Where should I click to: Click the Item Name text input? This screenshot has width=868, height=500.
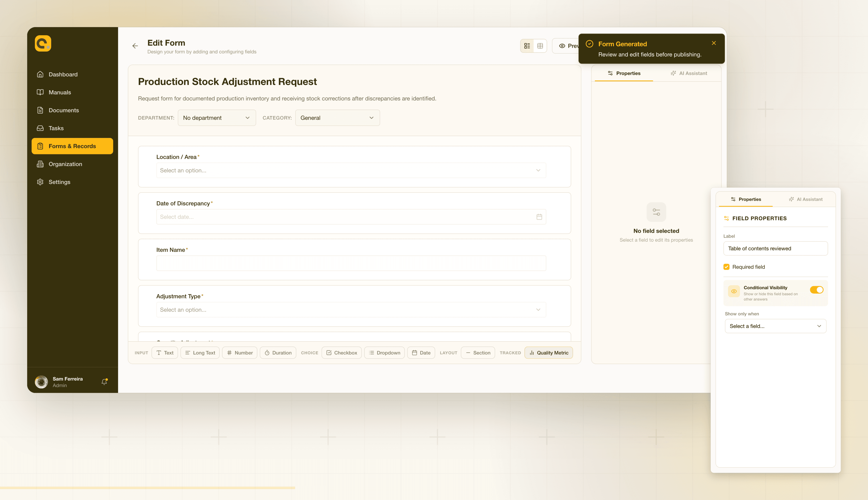pos(351,263)
